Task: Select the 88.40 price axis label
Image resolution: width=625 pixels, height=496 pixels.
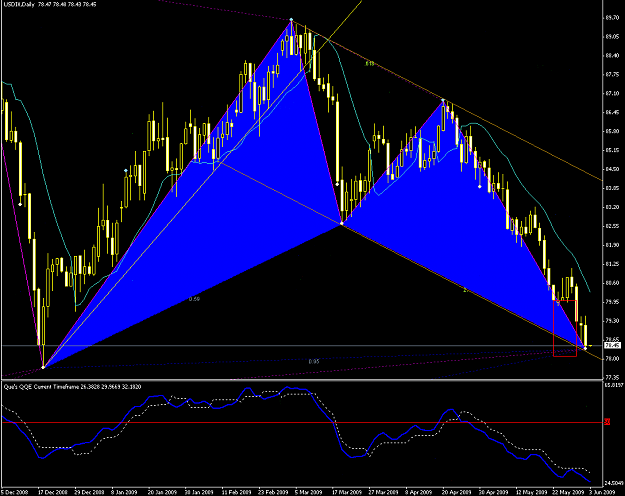Action: tap(612, 55)
